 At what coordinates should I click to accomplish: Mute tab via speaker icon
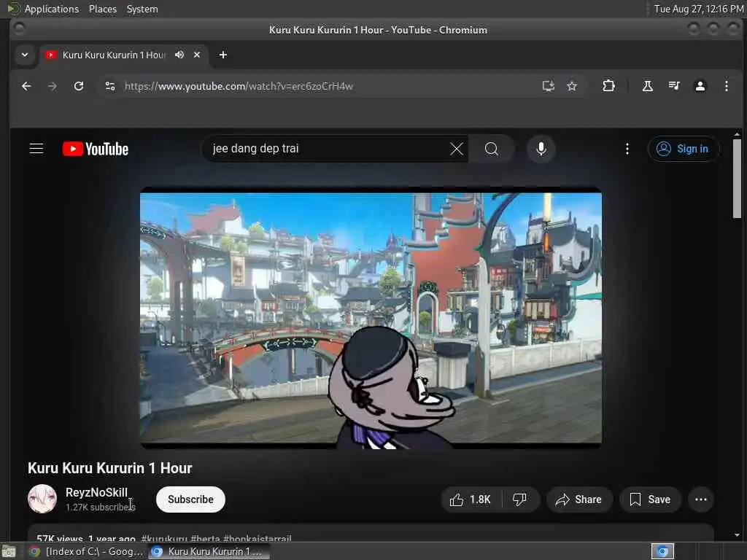coord(179,55)
